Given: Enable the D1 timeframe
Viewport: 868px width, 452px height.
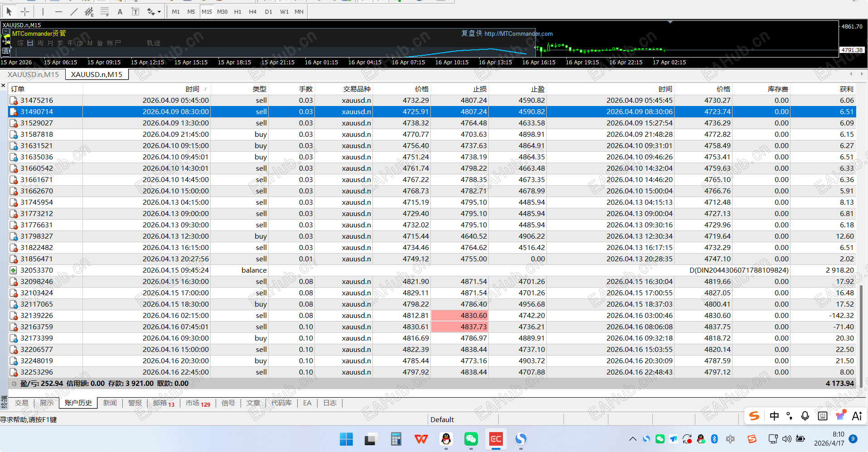Looking at the screenshot, I should pos(269,12).
